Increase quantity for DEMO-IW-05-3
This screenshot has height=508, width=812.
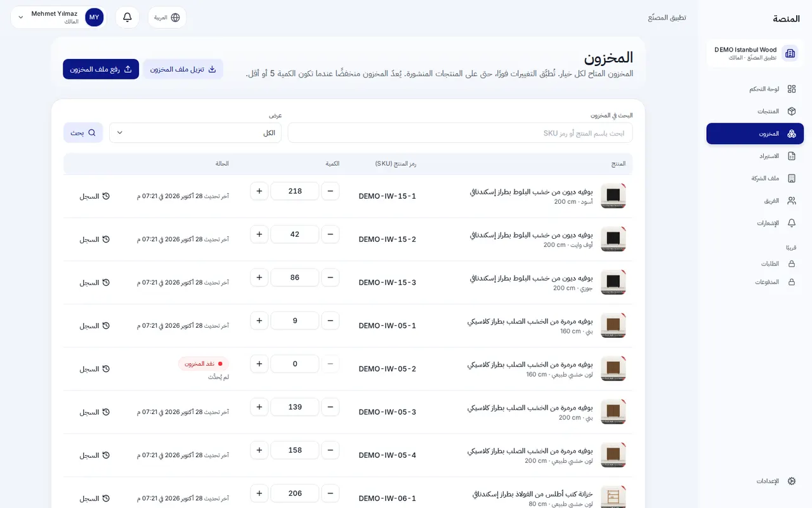(x=259, y=407)
